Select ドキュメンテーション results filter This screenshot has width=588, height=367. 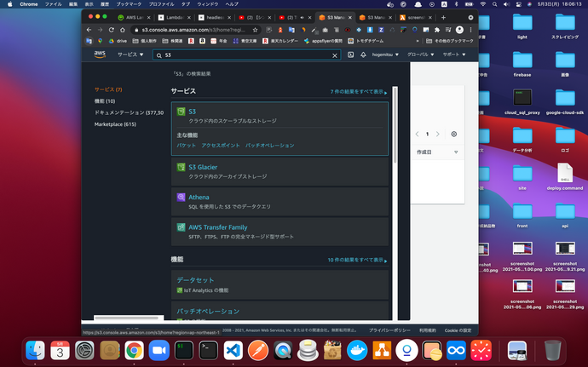tap(129, 112)
